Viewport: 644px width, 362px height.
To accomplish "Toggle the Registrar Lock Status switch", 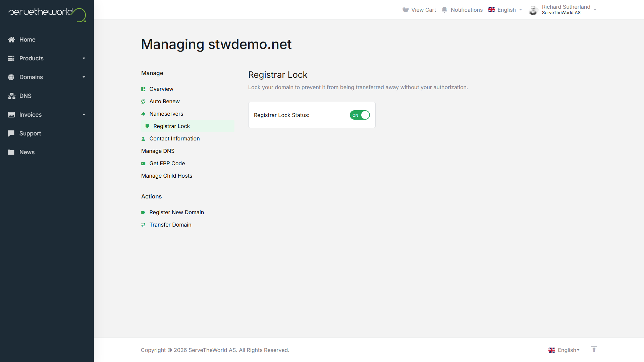I will tap(360, 115).
